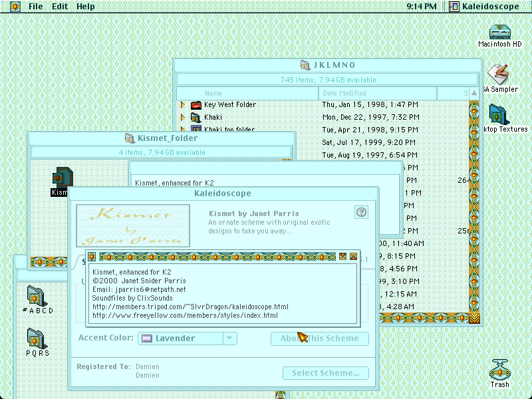Viewport: 532px width, 399px height.
Task: Open the Kaleidoscope application menu label
Action: click(x=490, y=7)
